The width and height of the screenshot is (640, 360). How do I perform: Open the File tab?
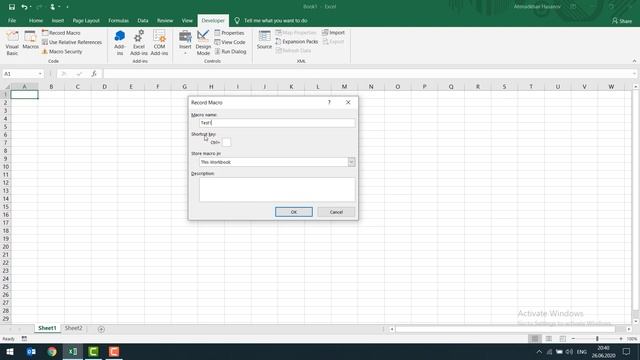click(x=12, y=20)
